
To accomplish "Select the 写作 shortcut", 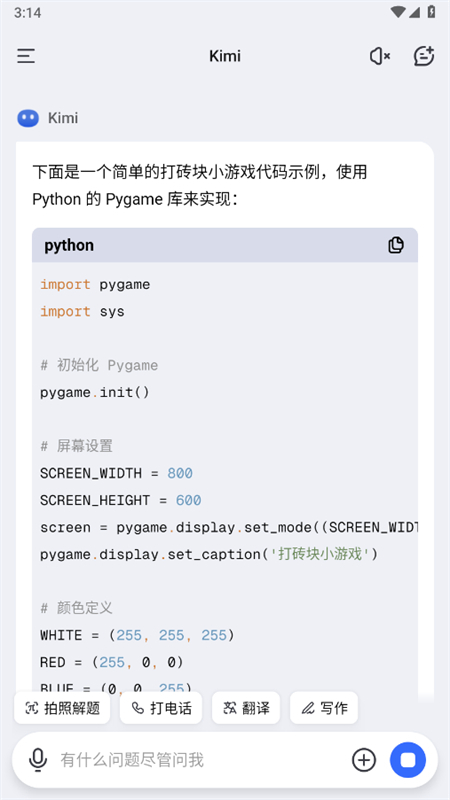I will (x=324, y=708).
